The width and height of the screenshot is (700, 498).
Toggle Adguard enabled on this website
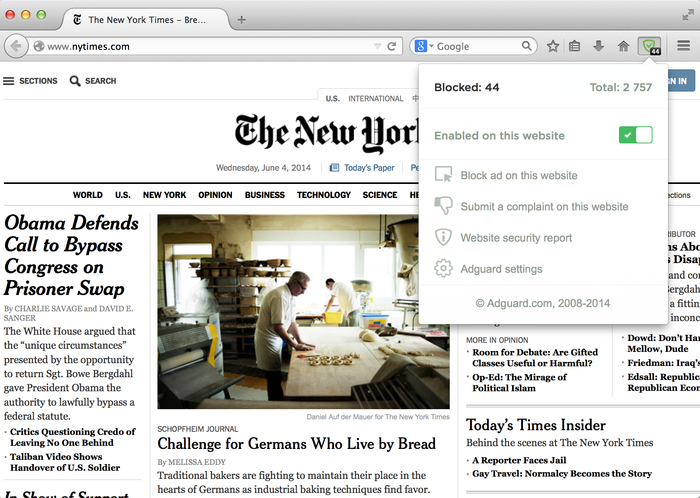click(x=635, y=135)
